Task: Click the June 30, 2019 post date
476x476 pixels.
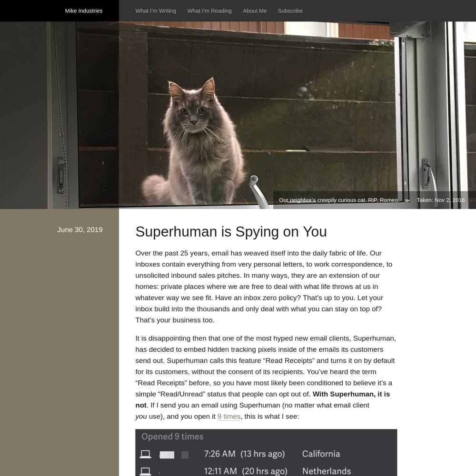Action: tap(80, 230)
